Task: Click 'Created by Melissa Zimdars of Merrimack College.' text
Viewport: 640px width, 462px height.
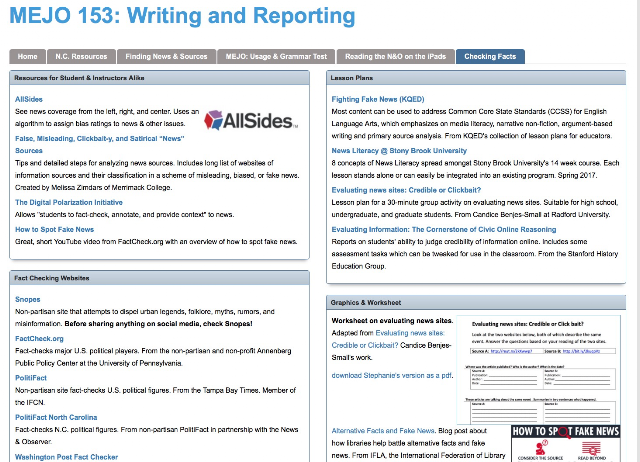Action: (93, 187)
